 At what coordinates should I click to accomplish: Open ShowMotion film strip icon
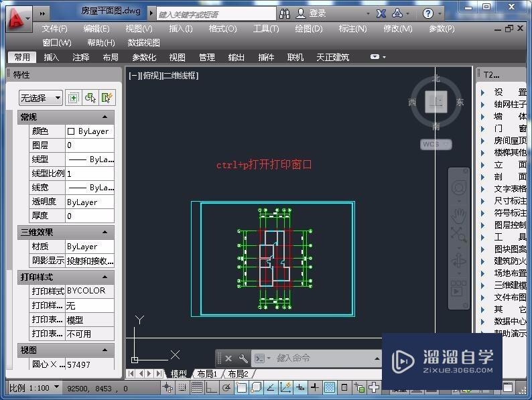pyautogui.click(x=459, y=288)
